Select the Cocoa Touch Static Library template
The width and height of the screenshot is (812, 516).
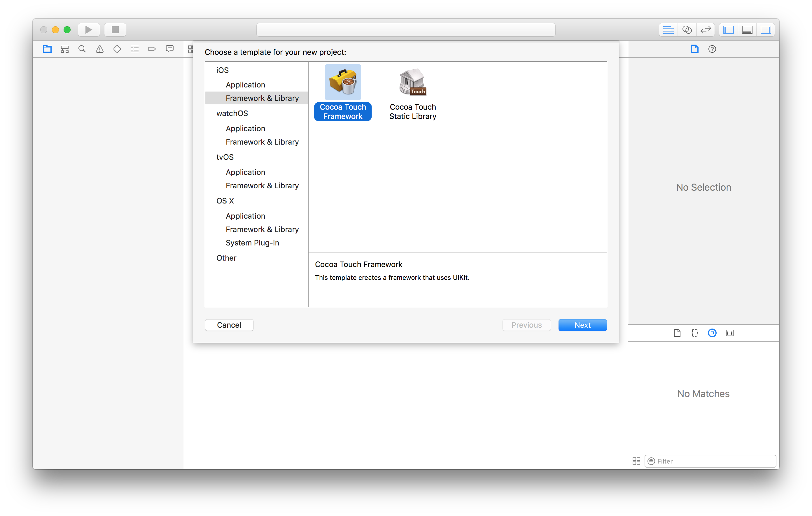tap(412, 92)
